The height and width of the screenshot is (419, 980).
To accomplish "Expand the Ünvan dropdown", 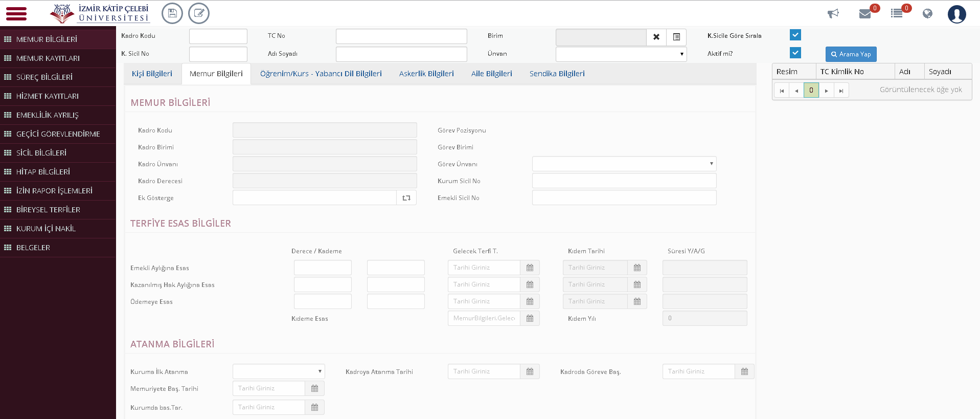I will [621, 54].
